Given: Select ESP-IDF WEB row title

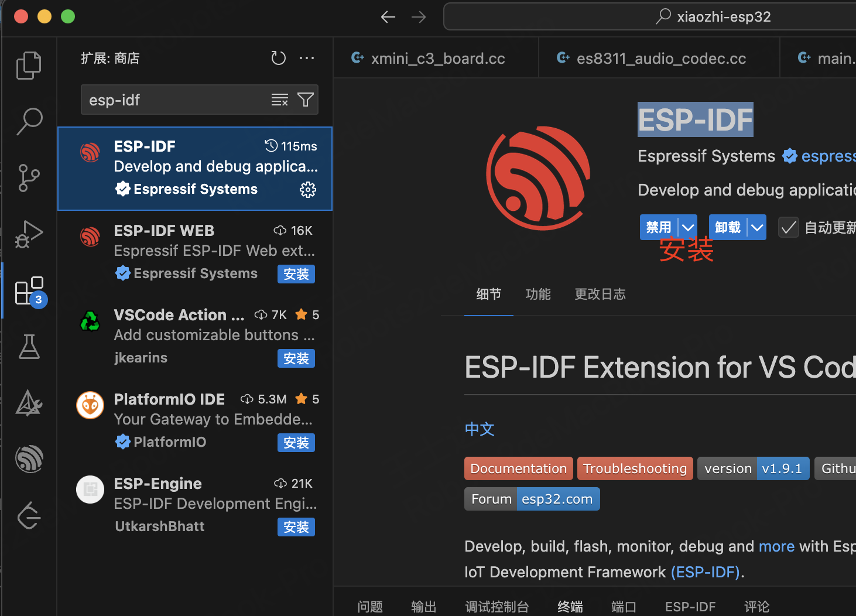Looking at the screenshot, I should click(164, 231).
